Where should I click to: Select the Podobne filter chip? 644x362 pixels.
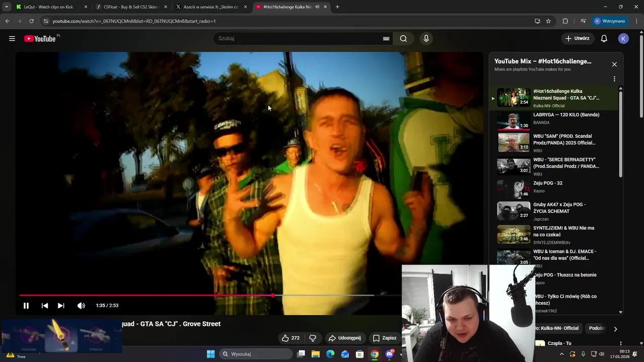pyautogui.click(x=597, y=328)
